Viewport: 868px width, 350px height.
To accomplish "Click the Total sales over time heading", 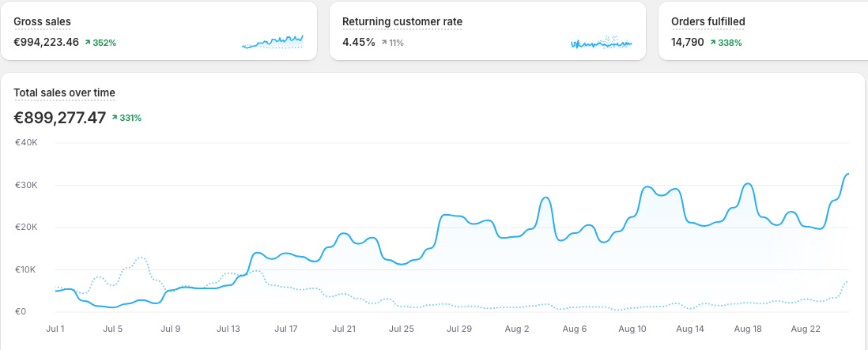I will (64, 93).
